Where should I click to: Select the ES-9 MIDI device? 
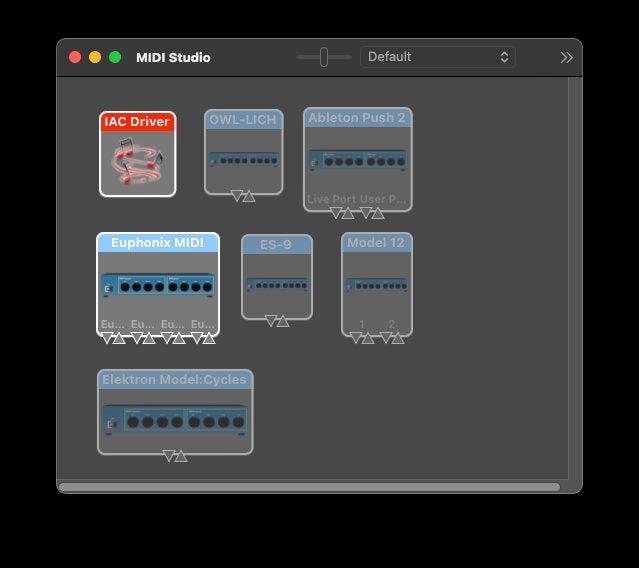[x=277, y=277]
